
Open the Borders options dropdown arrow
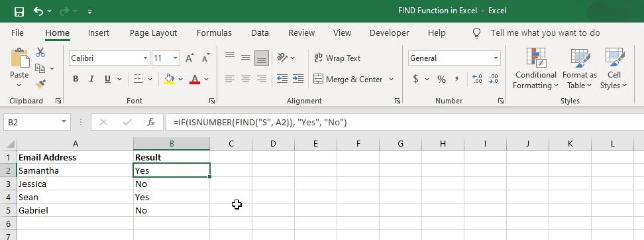[150, 80]
